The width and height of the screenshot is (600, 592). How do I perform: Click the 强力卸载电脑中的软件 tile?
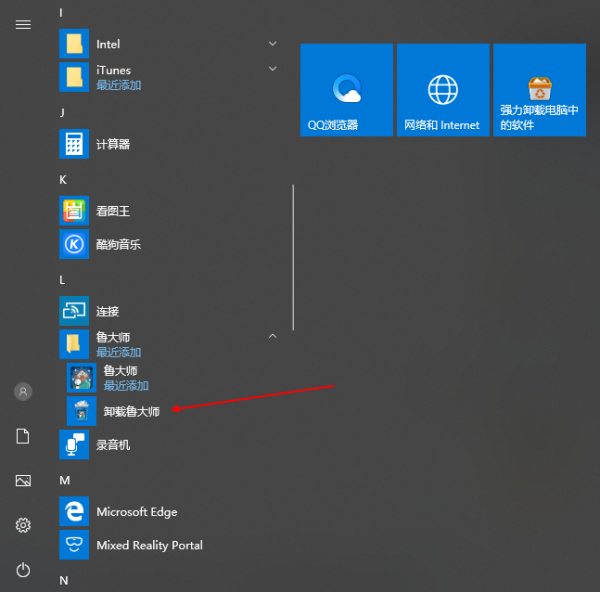(539, 90)
